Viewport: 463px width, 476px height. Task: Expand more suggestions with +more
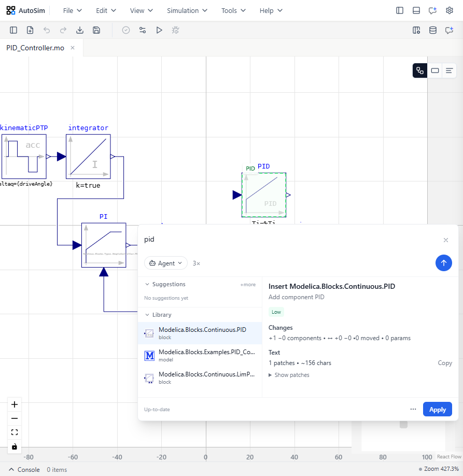[248, 284]
